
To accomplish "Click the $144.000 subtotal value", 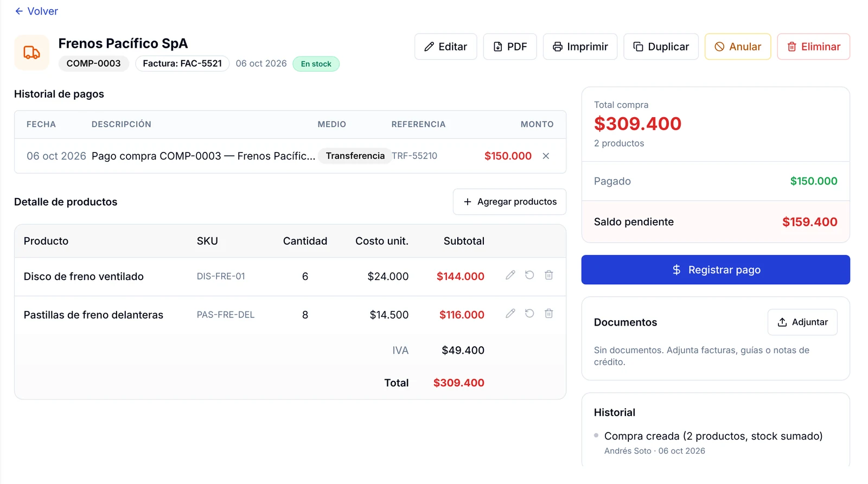I will click(461, 277).
